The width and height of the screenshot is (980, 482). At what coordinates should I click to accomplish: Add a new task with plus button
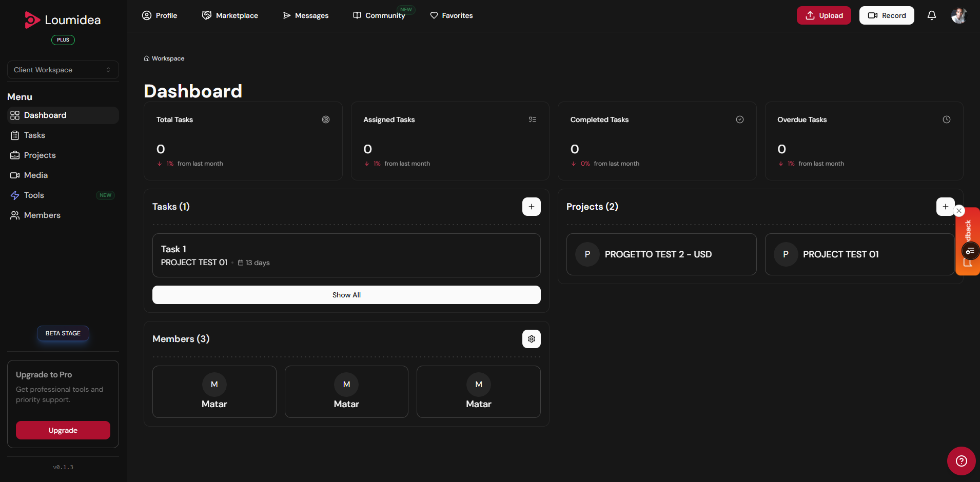coord(532,207)
